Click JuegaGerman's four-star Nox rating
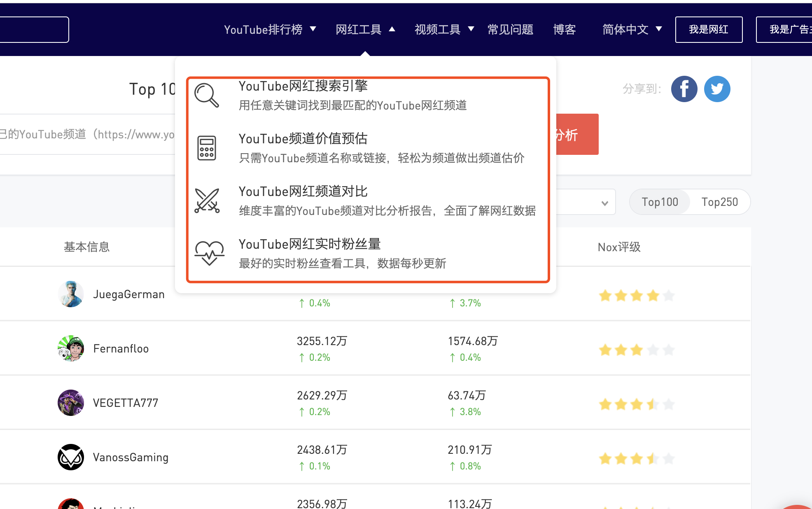 (x=637, y=295)
